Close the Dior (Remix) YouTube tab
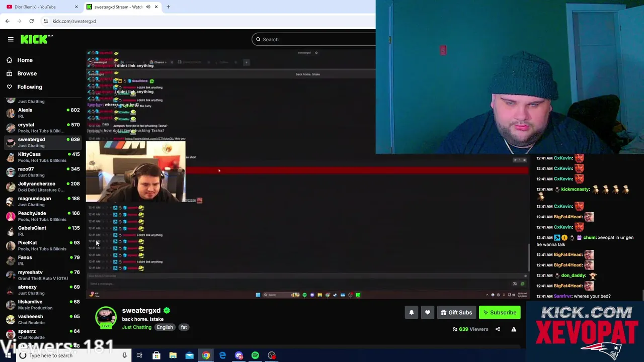The image size is (644, 362). click(x=76, y=7)
